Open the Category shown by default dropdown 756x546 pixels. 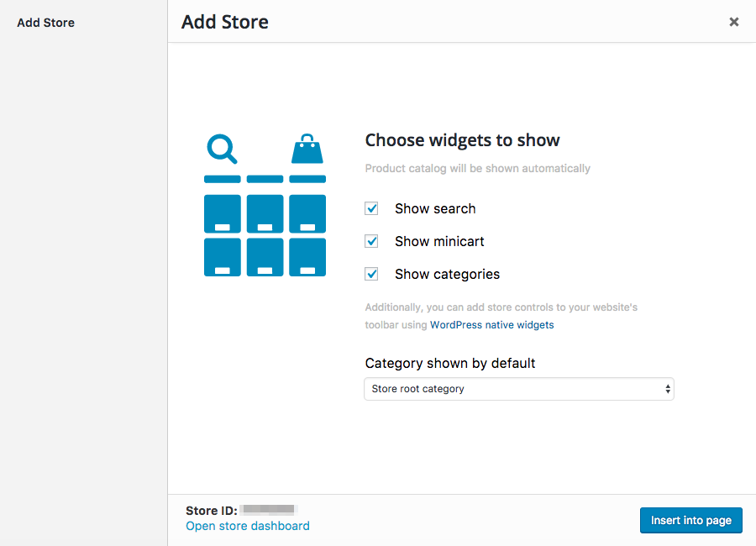point(519,389)
